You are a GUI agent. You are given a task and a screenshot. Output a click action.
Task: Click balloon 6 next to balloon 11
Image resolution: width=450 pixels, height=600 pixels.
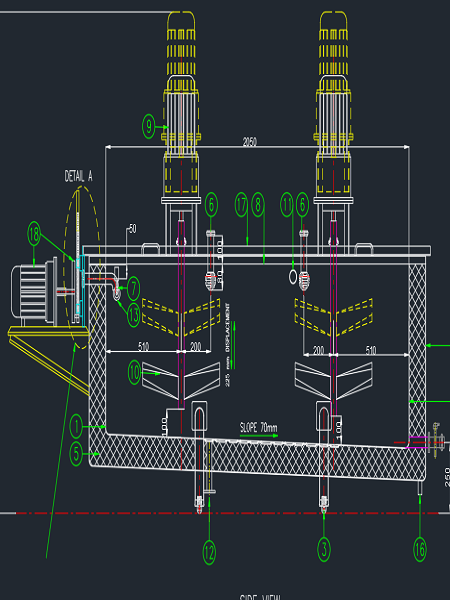(x=302, y=205)
